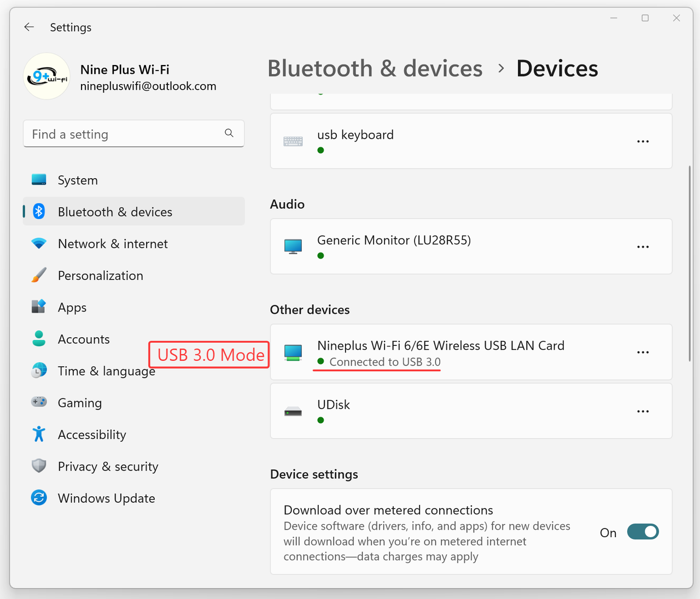The height and width of the screenshot is (599, 700).
Task: Click the Generic Monitor device icon
Action: (293, 246)
